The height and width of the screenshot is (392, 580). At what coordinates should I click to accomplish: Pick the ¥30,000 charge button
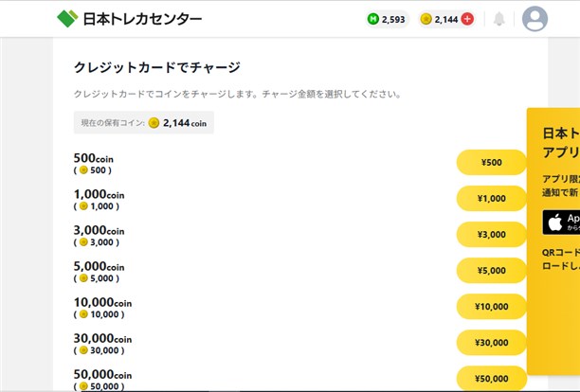point(491,342)
